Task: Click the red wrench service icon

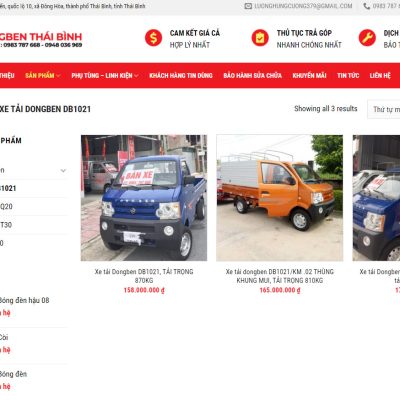Action: [x=367, y=38]
